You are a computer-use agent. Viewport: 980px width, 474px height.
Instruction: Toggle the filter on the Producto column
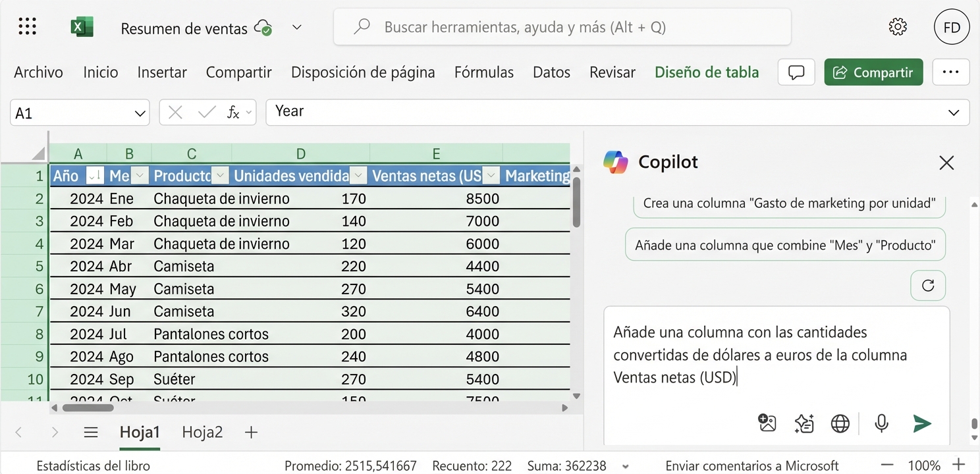tap(220, 176)
